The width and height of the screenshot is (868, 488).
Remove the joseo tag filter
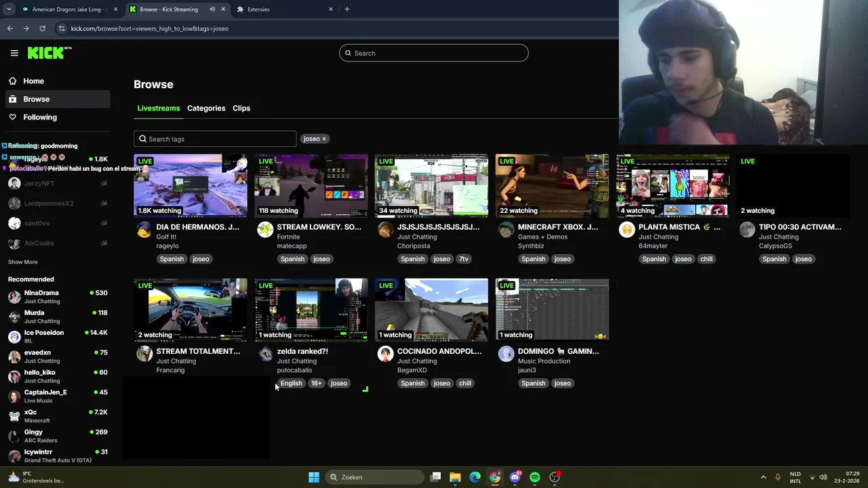(x=324, y=139)
